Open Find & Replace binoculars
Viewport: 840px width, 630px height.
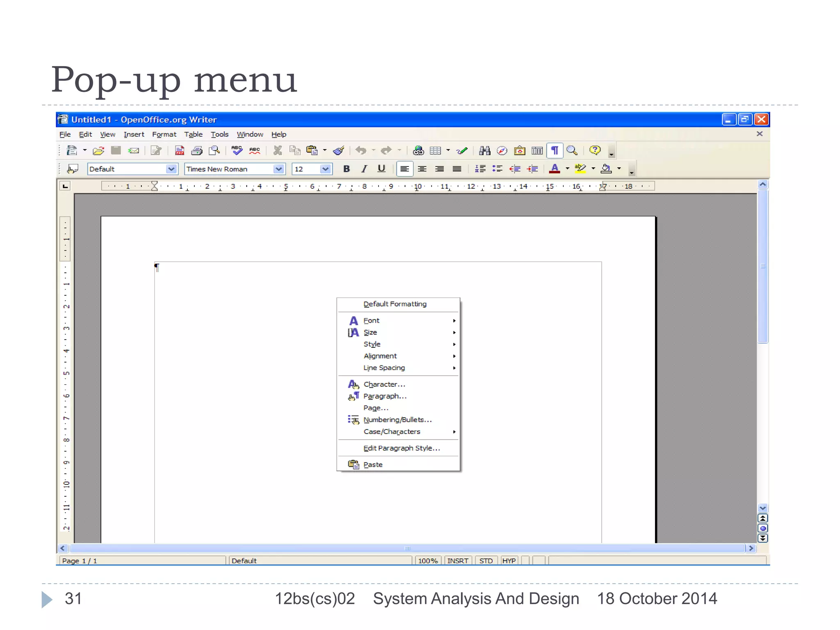(485, 151)
